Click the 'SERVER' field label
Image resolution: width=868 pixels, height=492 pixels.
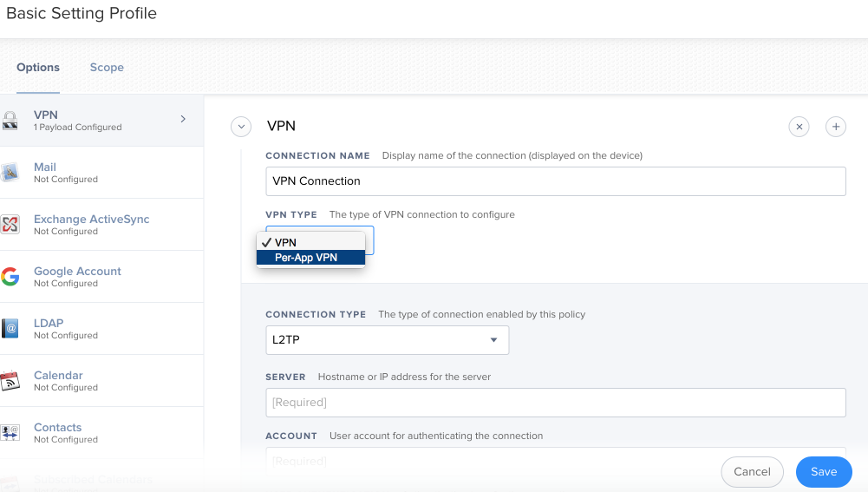[x=285, y=377]
